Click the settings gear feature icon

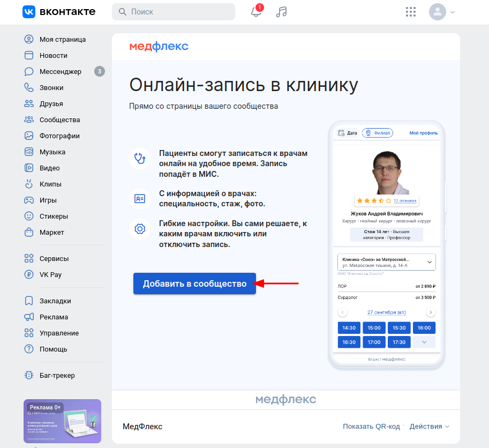[x=140, y=229]
